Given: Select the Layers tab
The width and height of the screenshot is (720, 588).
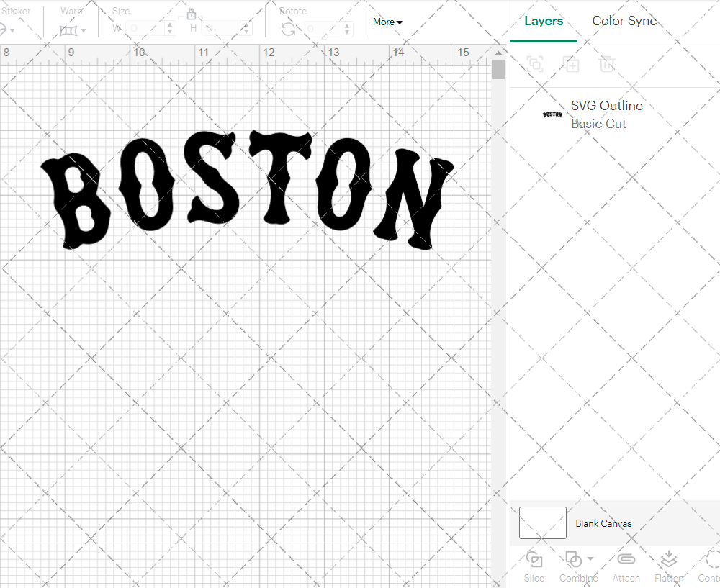Looking at the screenshot, I should pos(544,21).
